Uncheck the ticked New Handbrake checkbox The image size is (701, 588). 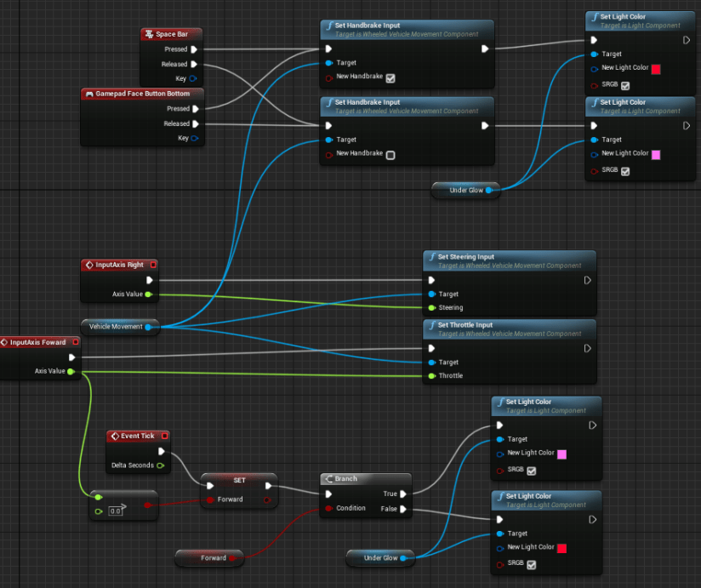[x=390, y=78]
